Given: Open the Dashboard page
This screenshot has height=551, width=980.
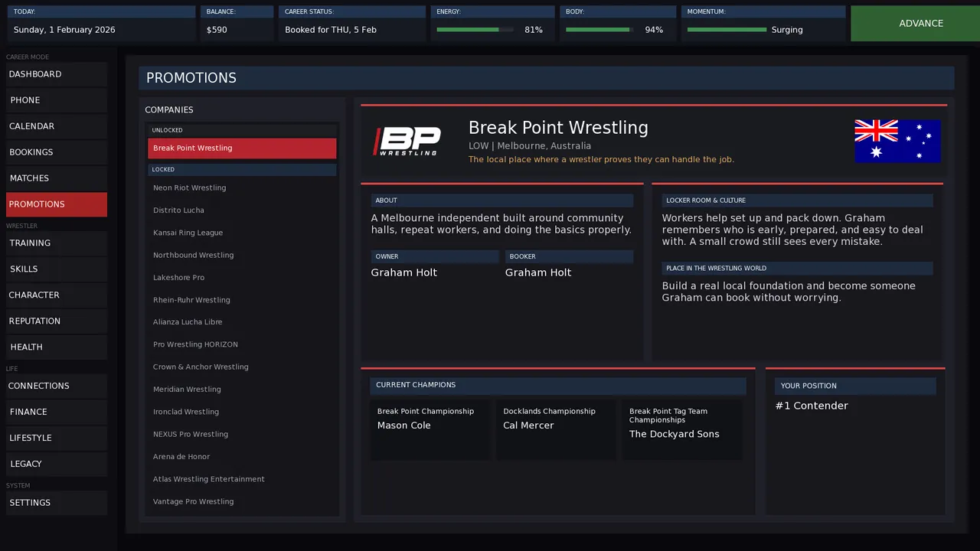Looking at the screenshot, I should coord(57,74).
